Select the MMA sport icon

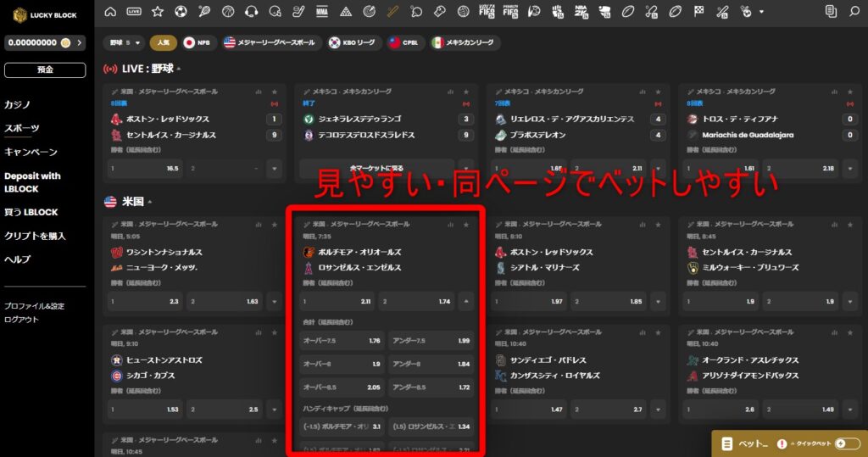coord(321,12)
